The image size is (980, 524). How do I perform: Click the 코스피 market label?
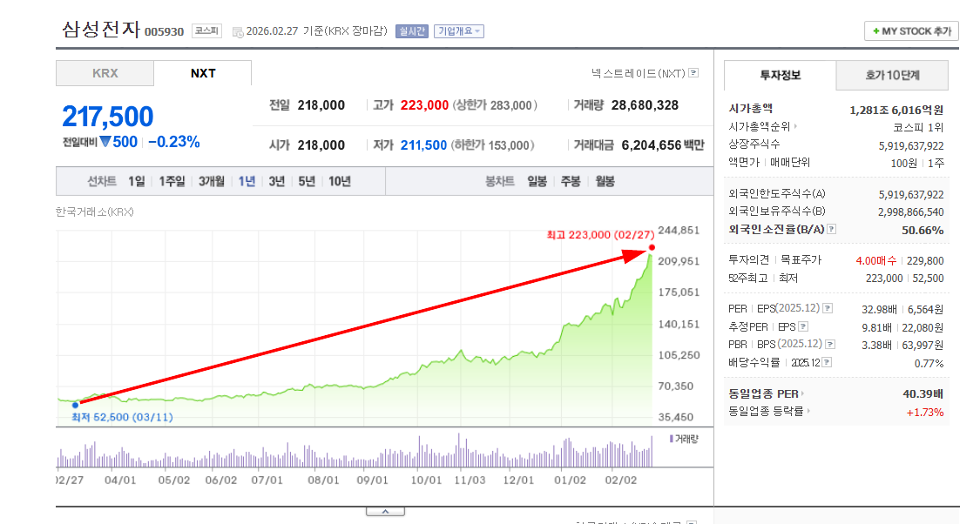coord(206,30)
